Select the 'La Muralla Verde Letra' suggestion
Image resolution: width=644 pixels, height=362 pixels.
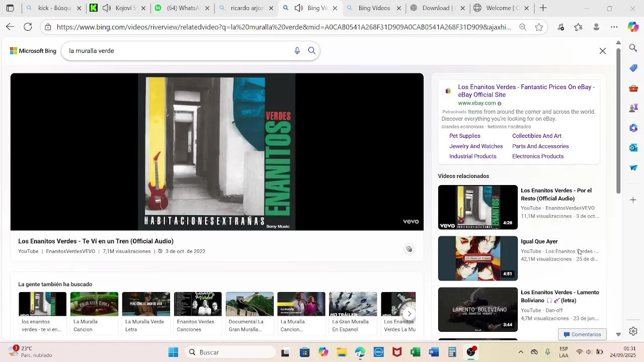point(146,312)
